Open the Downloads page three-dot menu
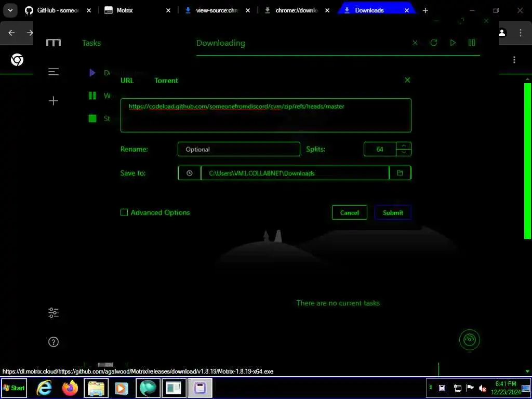Image resolution: width=532 pixels, height=399 pixels. pos(514,60)
